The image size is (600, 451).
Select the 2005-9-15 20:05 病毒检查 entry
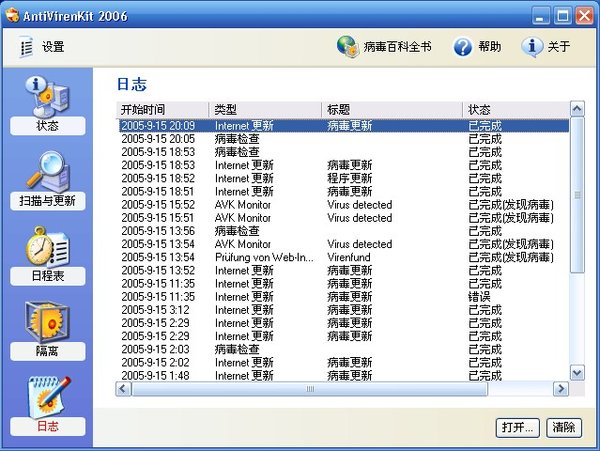pyautogui.click(x=344, y=139)
